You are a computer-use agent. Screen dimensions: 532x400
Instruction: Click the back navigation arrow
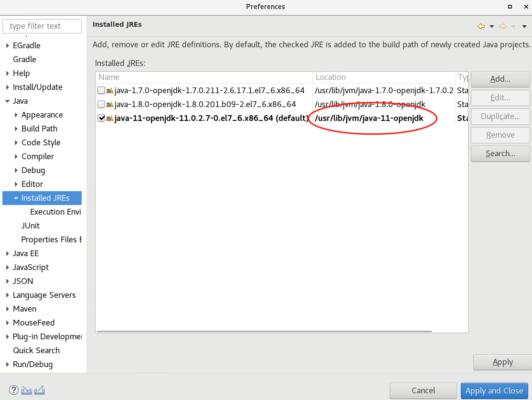[x=481, y=26]
